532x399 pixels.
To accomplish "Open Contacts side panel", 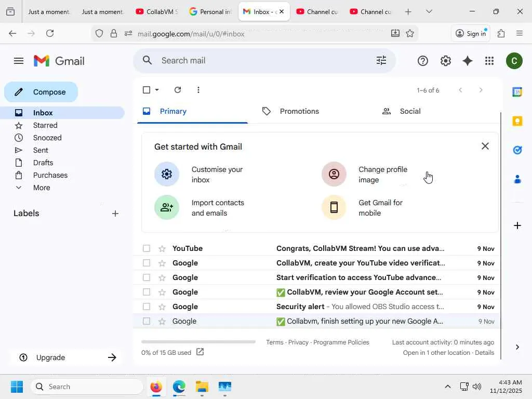I will 517,179.
